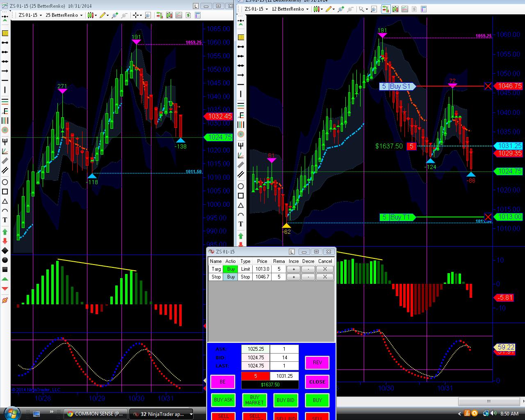Image resolution: width=525 pixels, height=420 pixels.
Task: Expand drawing tools arrow in 25 BetterRenko chart
Action: (x=107, y=15)
